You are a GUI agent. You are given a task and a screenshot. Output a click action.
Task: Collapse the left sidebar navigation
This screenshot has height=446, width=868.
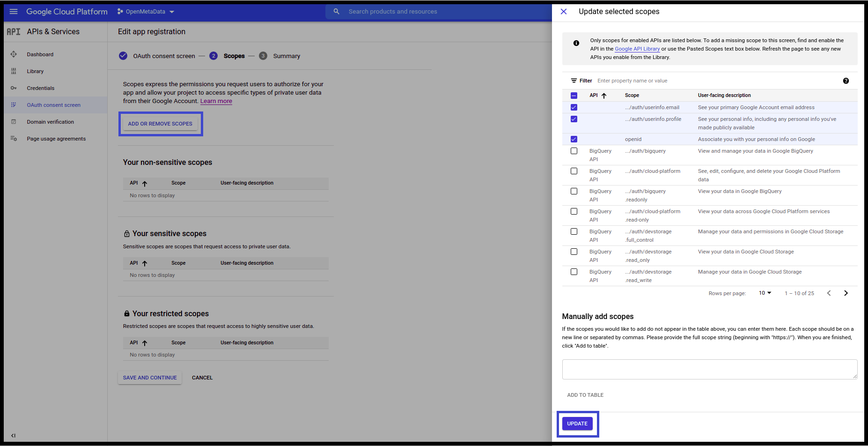13,435
